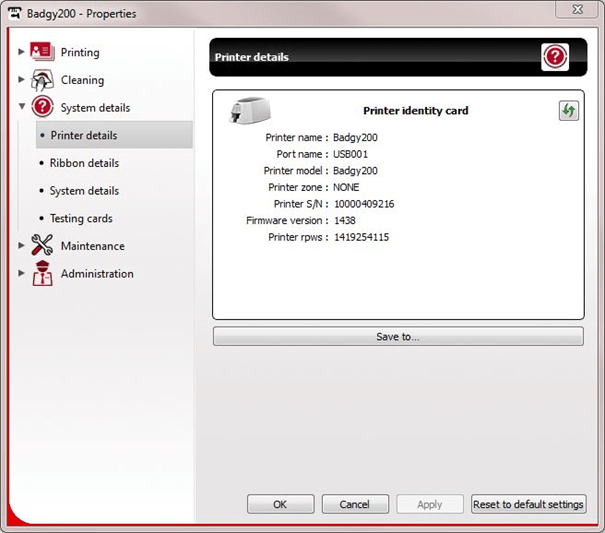Screen dimensions: 605x533
Task: Refresh the printer identity card info
Action: tap(569, 111)
